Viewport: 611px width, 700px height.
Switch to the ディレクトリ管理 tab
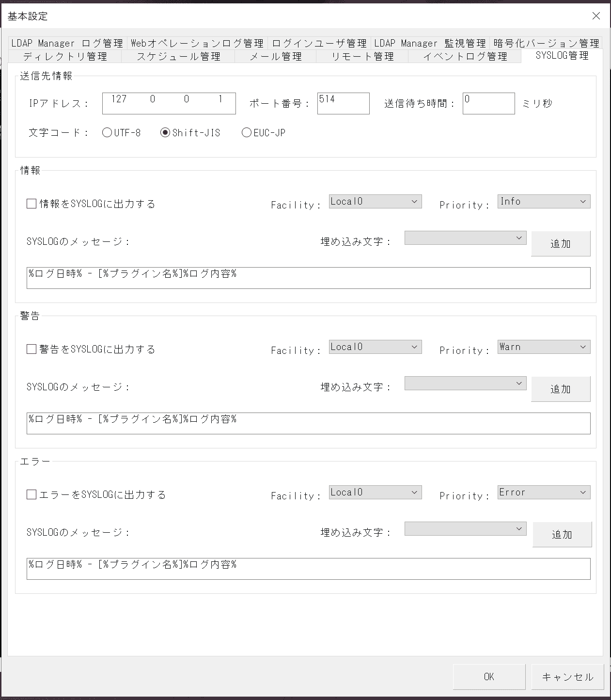point(65,56)
